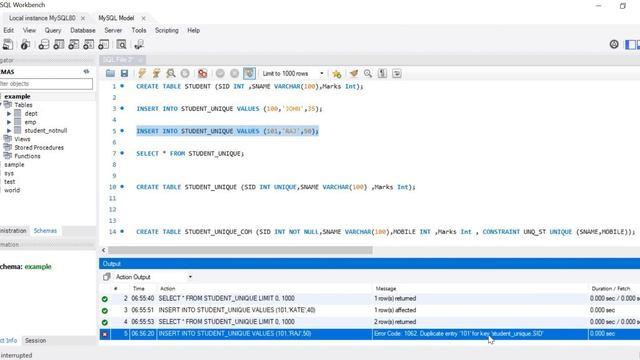Toggle the sidebar panel visibility at top right
The width and height of the screenshot is (640, 360).
[x=631, y=44]
